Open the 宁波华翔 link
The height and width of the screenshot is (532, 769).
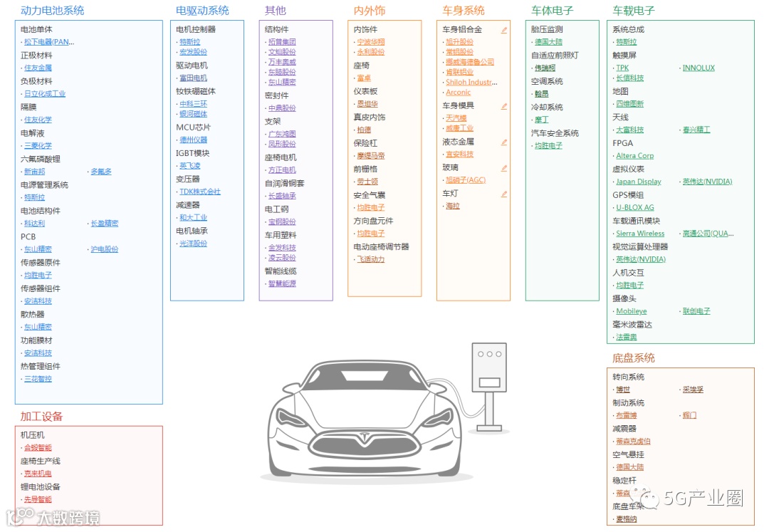coord(371,42)
